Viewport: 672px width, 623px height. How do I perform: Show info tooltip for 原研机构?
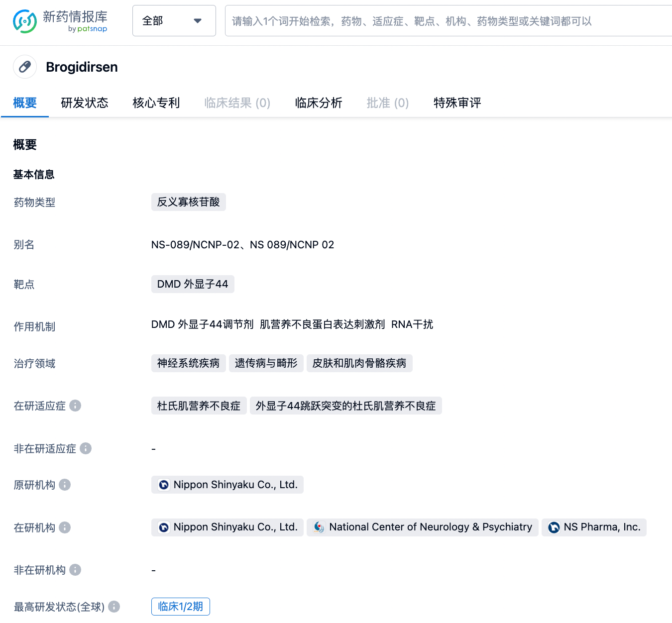tap(65, 485)
